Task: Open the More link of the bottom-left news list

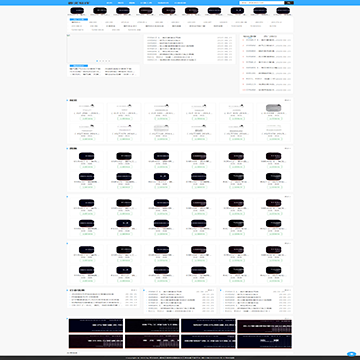Action: [134, 290]
